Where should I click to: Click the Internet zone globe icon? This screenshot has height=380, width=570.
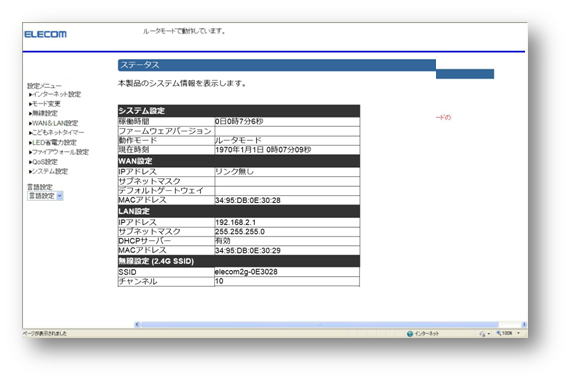[x=410, y=333]
